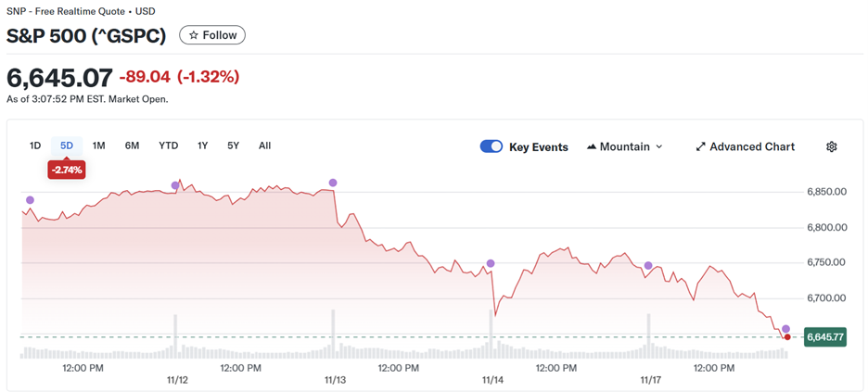
Task: Open Advanced Chart view
Action: pos(746,146)
